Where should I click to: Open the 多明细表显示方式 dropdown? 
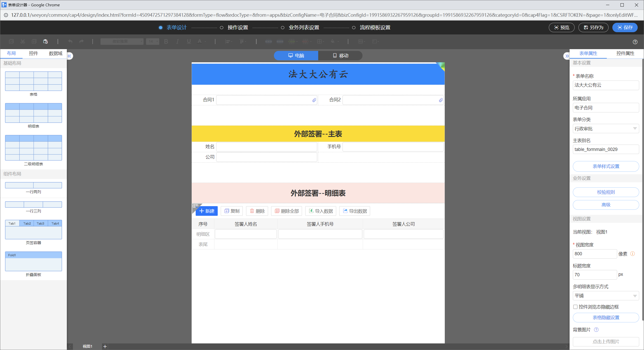click(x=606, y=296)
